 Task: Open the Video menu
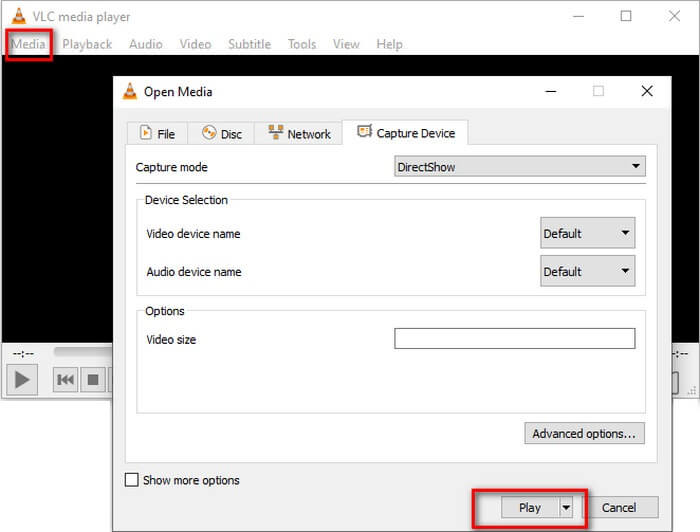(x=195, y=44)
